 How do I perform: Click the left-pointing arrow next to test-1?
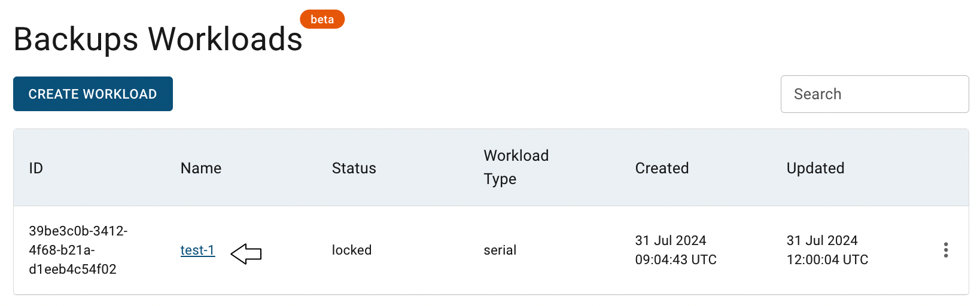pyautogui.click(x=246, y=253)
